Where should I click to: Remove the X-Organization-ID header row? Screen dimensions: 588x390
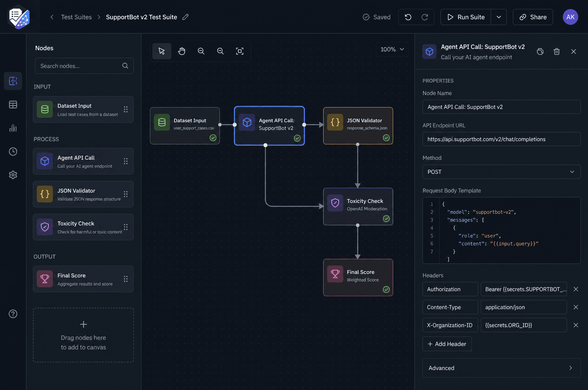point(576,325)
